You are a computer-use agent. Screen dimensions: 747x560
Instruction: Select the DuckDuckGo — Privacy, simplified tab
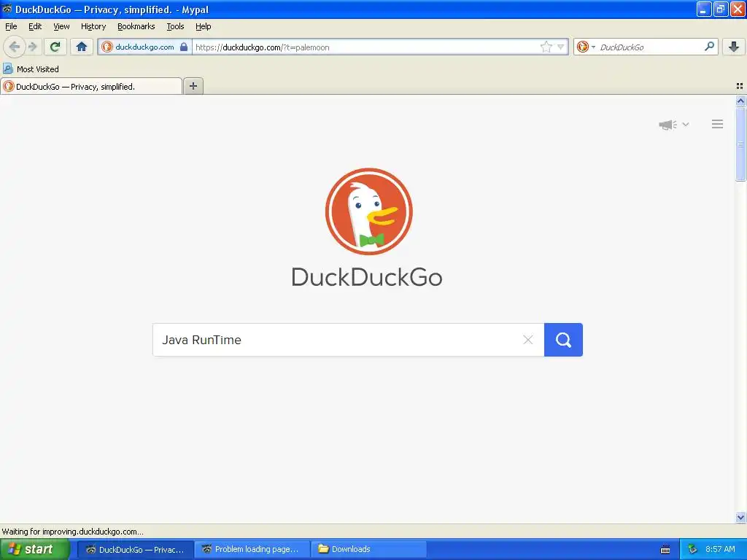click(x=91, y=87)
